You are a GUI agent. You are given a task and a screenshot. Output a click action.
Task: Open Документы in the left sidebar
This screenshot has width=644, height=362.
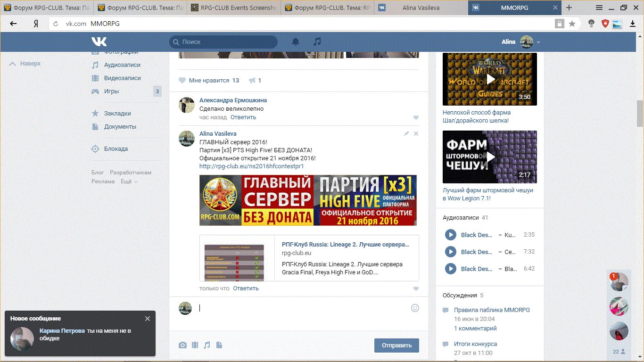pos(120,127)
